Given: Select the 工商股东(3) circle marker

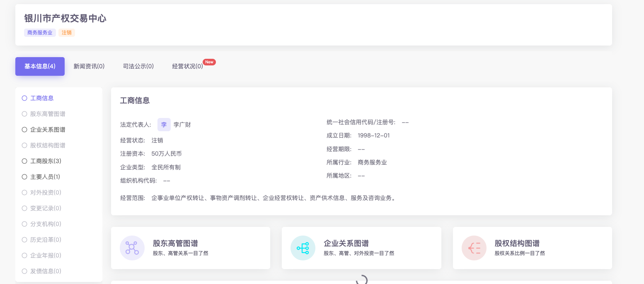Looking at the screenshot, I should coord(24,161).
